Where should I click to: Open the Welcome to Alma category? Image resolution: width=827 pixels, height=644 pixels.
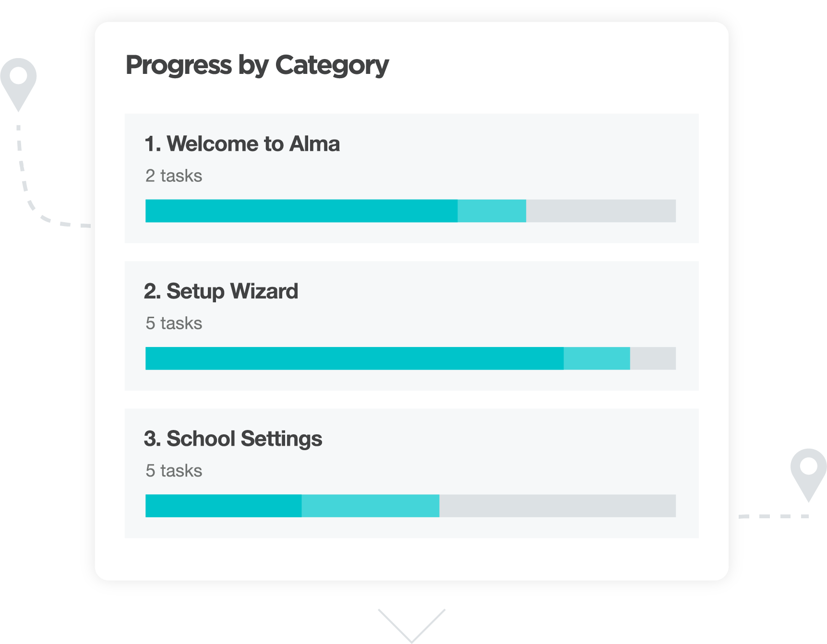click(242, 144)
